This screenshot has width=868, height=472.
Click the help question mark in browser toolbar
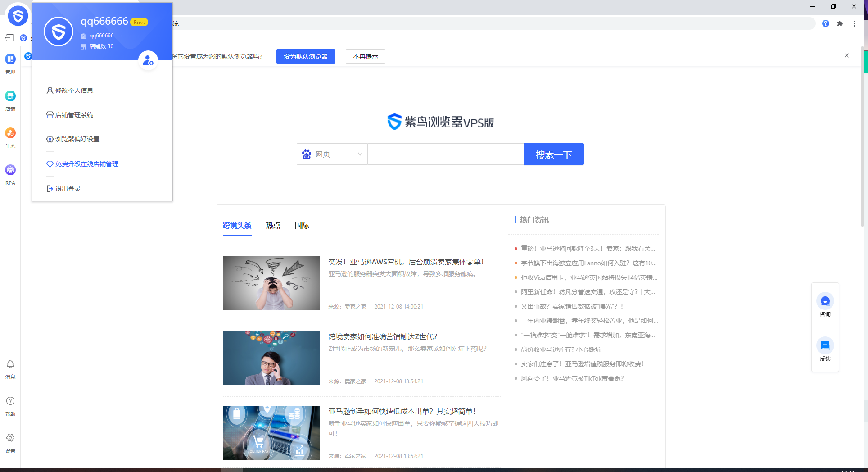tap(826, 23)
